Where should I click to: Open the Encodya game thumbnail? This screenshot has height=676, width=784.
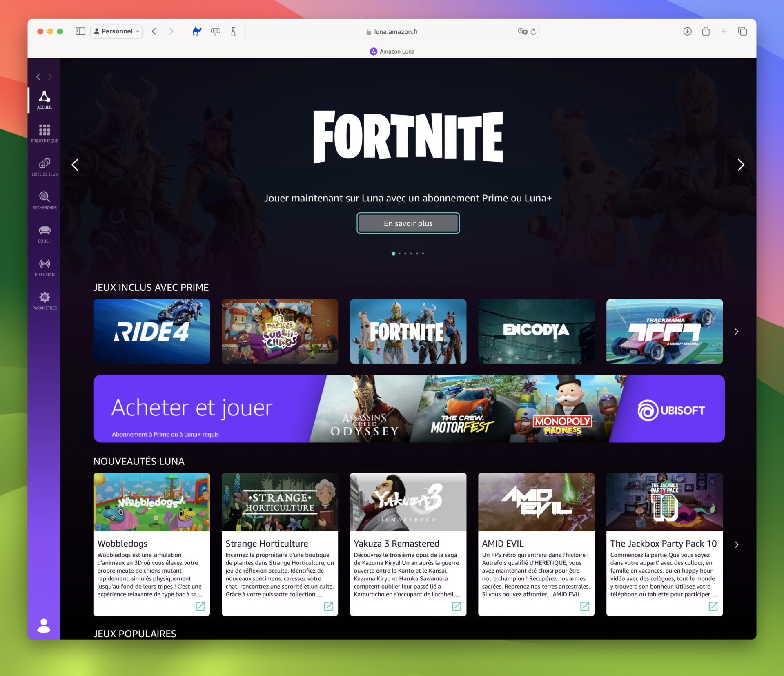[x=536, y=331]
